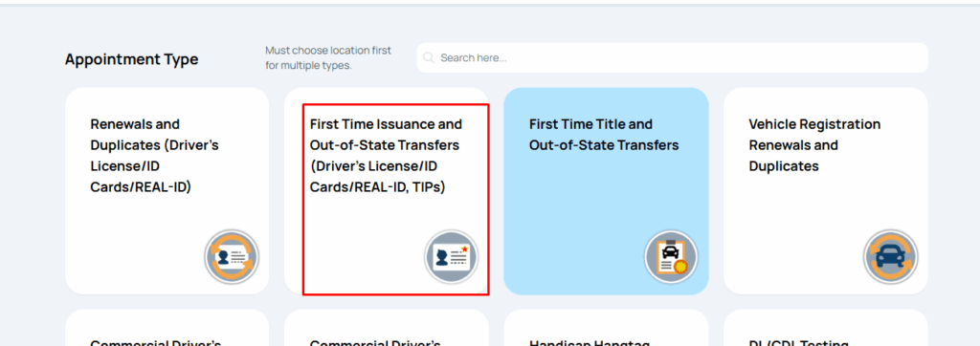Click the Renewals and Duplicates ID card icon
Screen dimensions: 980x346
tap(232, 257)
